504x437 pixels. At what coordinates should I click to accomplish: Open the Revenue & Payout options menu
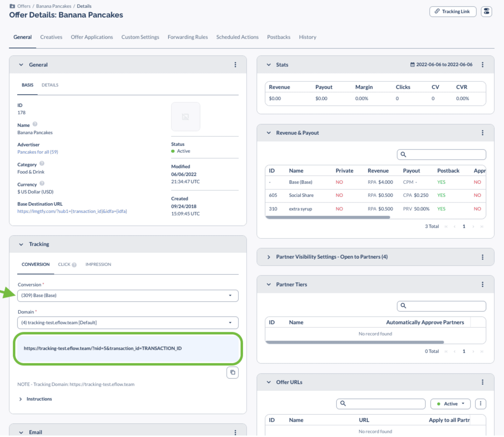point(482,133)
